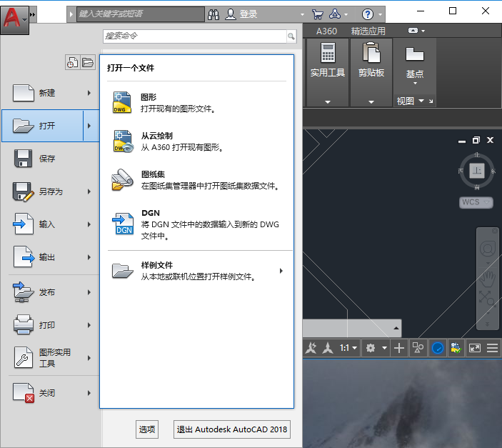502x448 pixels.
Task: Expand the Import (输入) submenu arrow
Action: [x=89, y=224]
